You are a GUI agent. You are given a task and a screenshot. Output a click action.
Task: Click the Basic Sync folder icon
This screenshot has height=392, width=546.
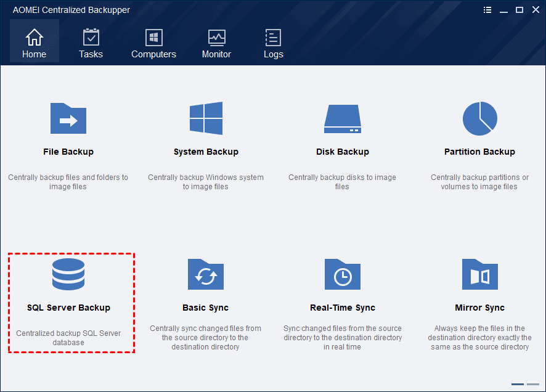[205, 274]
